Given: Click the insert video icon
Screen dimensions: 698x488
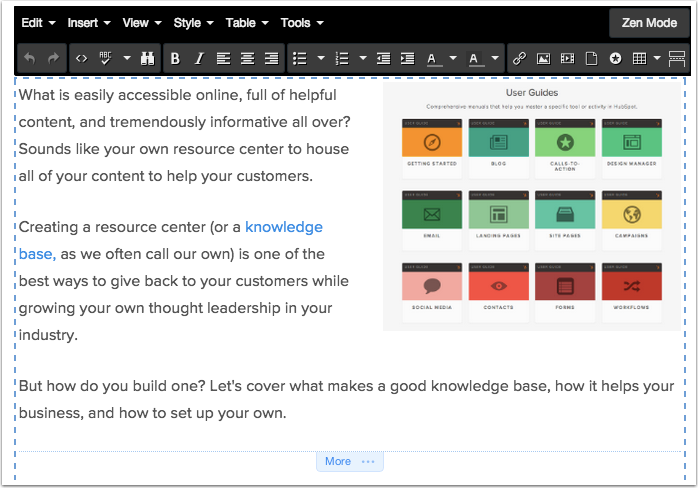Looking at the screenshot, I should (567, 59).
